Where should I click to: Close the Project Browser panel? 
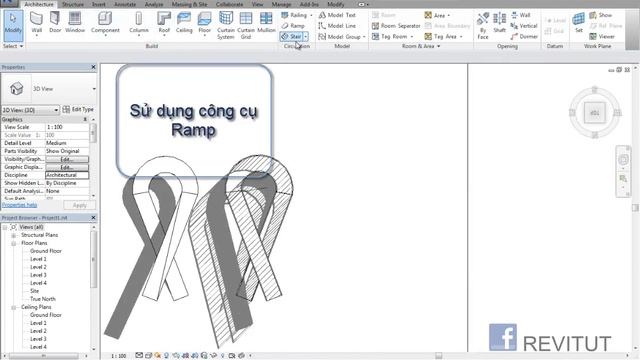[93, 218]
